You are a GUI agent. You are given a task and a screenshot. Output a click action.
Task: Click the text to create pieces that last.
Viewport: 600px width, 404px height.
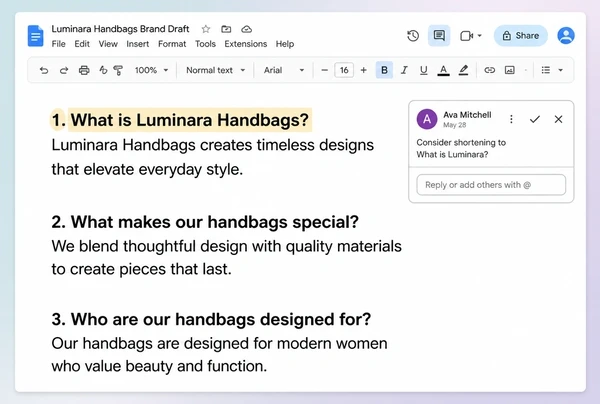(x=142, y=269)
